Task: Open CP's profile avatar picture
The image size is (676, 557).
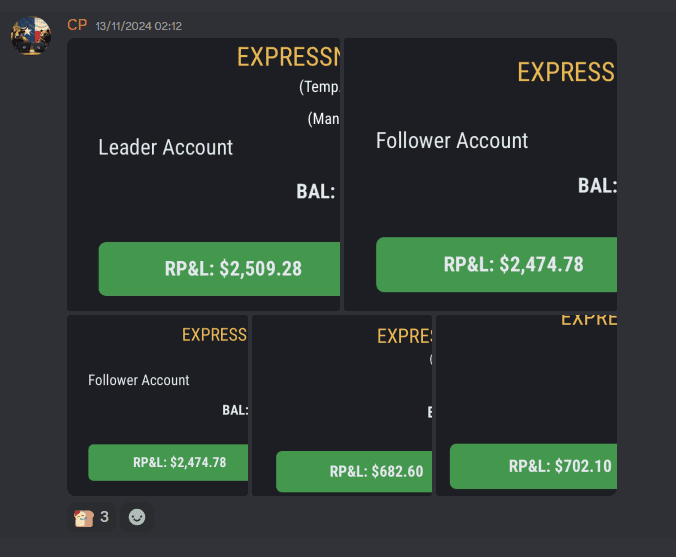Action: tap(31, 35)
